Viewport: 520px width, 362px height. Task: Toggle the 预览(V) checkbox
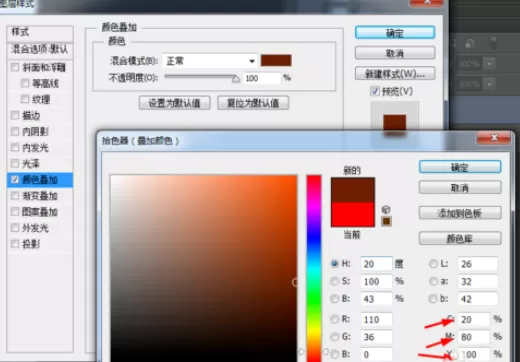coord(375,91)
